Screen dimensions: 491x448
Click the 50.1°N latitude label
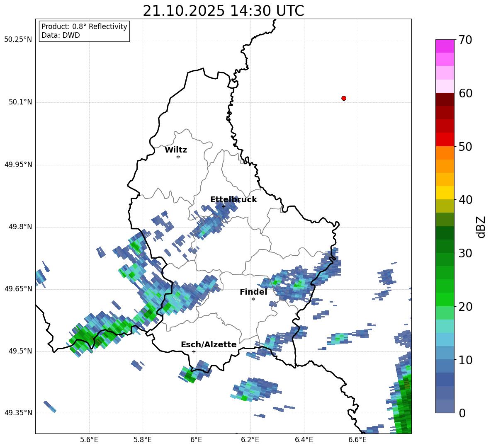pos(20,102)
